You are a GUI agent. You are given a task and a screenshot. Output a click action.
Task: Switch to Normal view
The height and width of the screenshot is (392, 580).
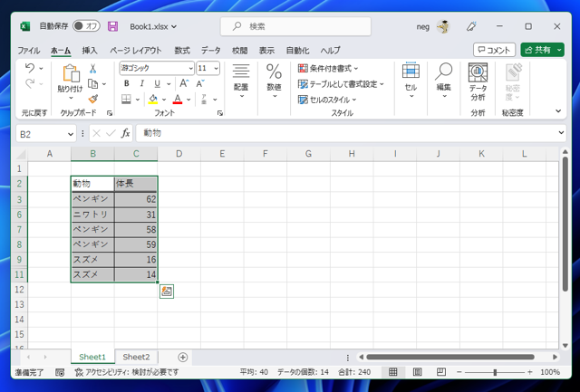[x=392, y=372]
